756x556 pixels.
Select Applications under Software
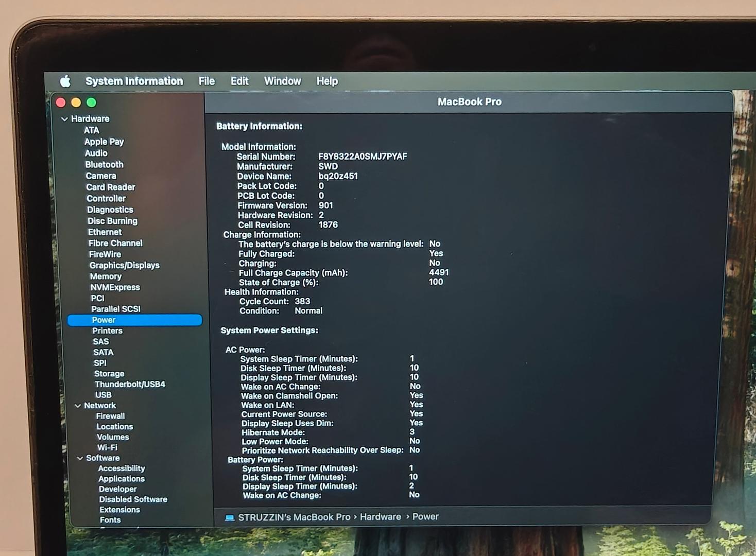click(x=122, y=479)
